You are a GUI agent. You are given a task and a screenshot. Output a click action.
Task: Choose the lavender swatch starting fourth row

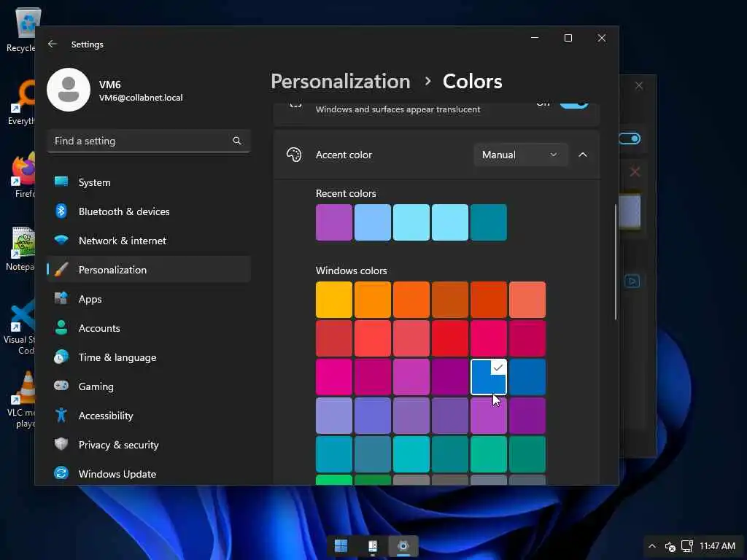(334, 415)
